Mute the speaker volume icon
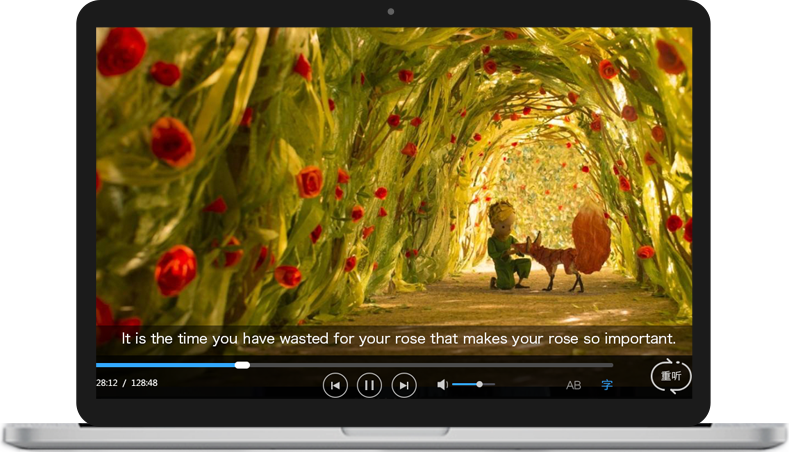The height and width of the screenshot is (452, 789). [x=442, y=385]
